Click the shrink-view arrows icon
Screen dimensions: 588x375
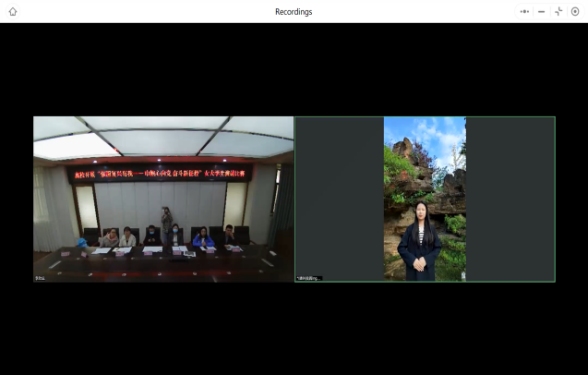[x=558, y=11]
